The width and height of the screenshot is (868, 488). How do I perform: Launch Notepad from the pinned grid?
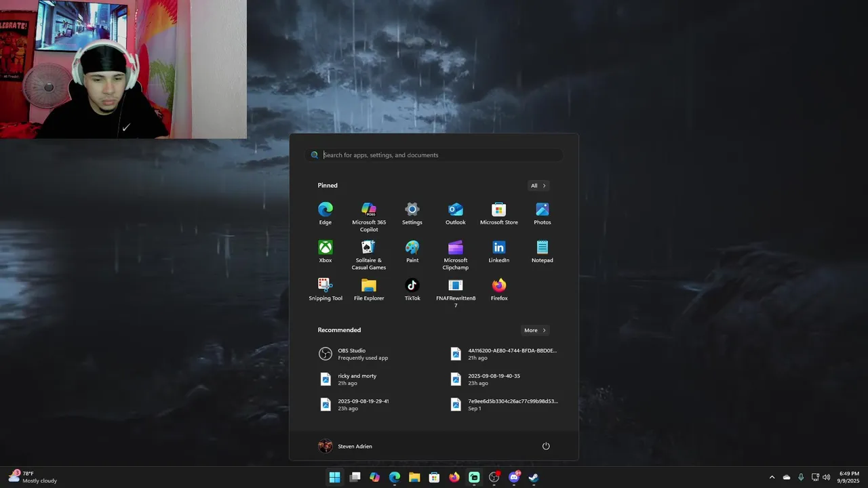point(542,251)
